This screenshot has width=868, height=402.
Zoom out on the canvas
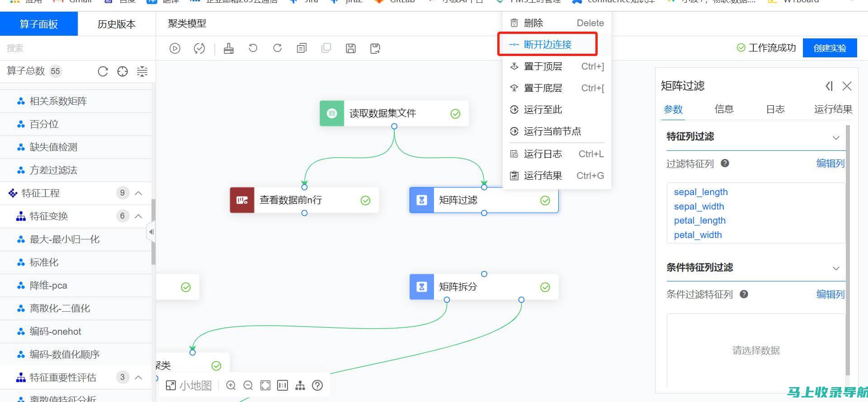pos(248,385)
